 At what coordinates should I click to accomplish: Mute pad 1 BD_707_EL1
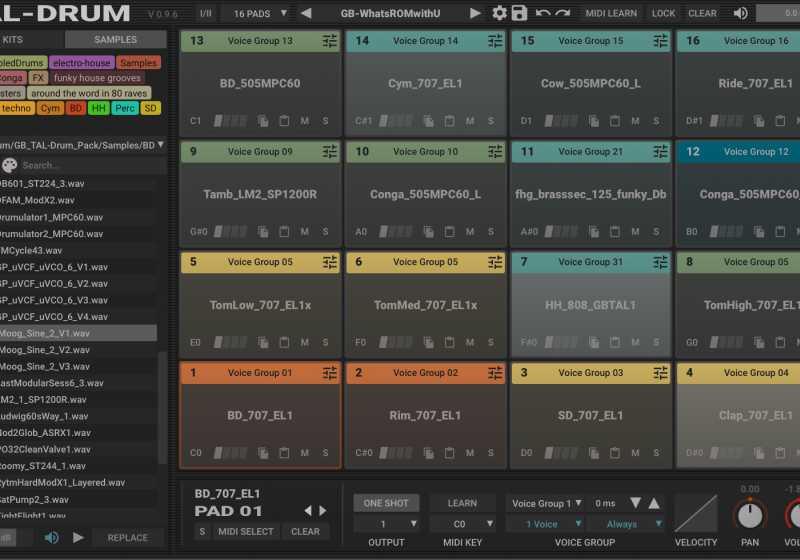pos(304,452)
